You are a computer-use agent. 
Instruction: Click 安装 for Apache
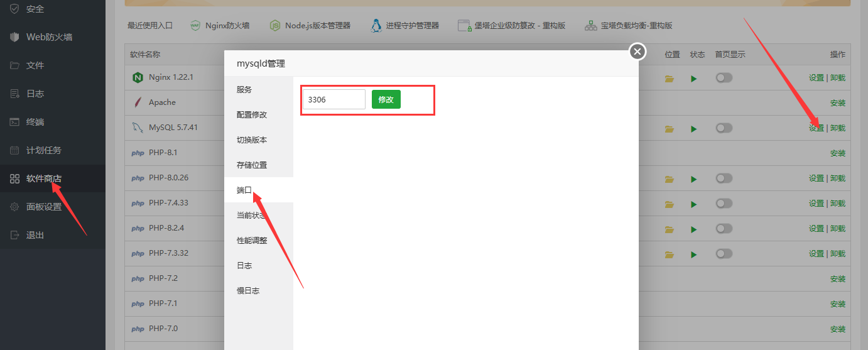click(838, 103)
